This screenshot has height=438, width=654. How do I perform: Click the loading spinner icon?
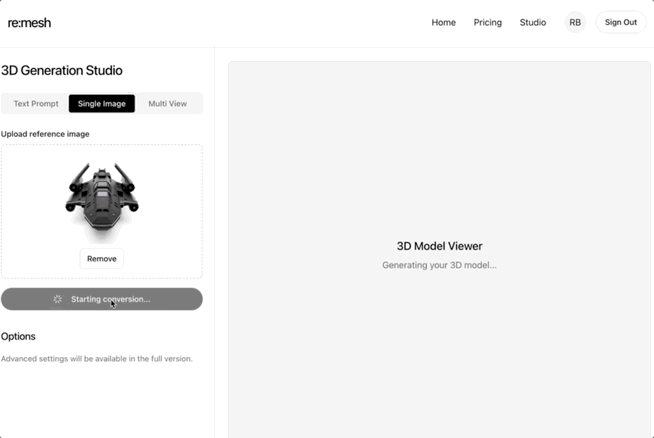(x=58, y=299)
